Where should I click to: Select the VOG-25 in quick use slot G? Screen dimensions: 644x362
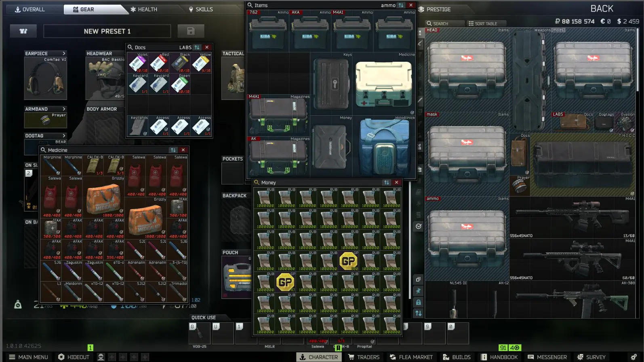[x=200, y=333]
